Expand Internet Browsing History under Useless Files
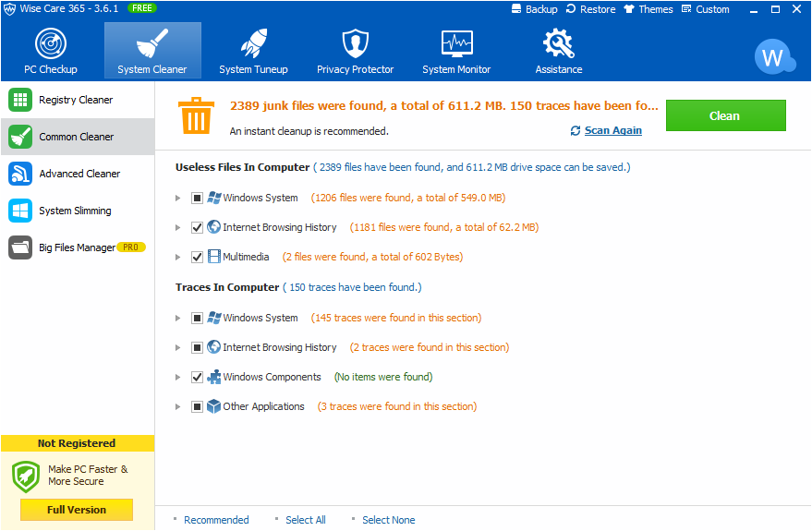 (177, 227)
